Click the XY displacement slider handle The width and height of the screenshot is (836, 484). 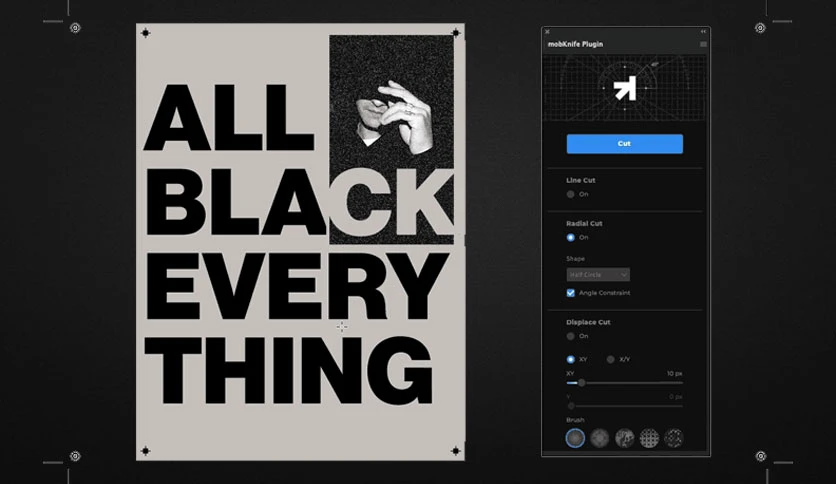582,383
